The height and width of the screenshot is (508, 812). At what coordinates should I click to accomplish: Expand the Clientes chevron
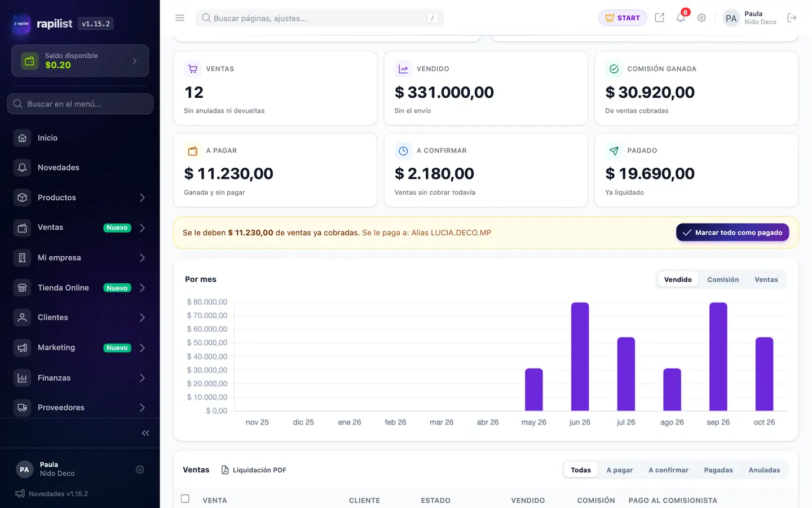coord(142,317)
